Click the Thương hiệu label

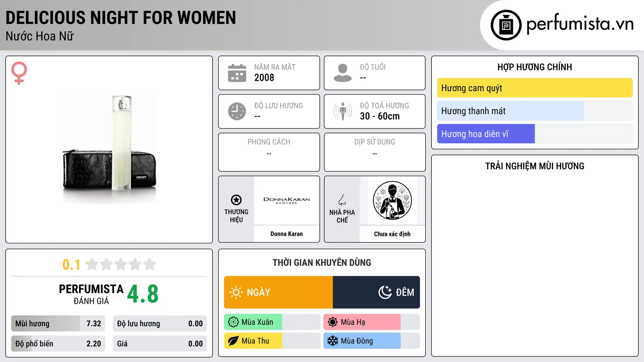[236, 216]
